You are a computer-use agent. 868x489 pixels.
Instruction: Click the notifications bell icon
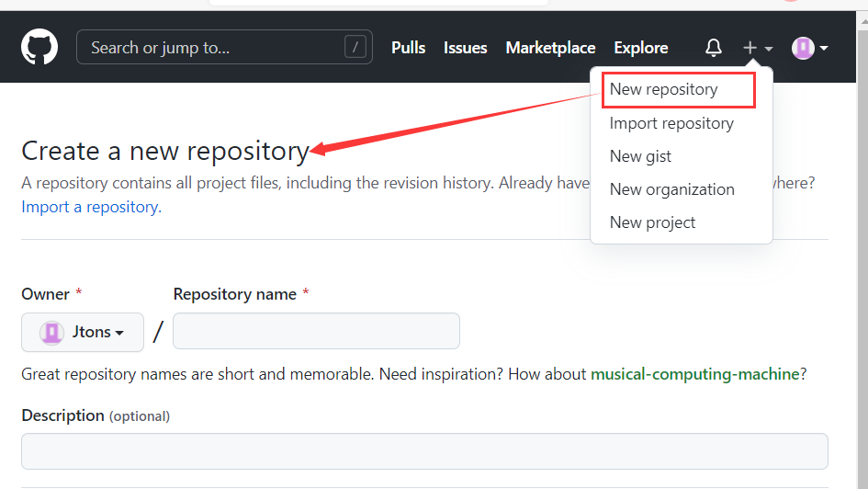click(714, 48)
